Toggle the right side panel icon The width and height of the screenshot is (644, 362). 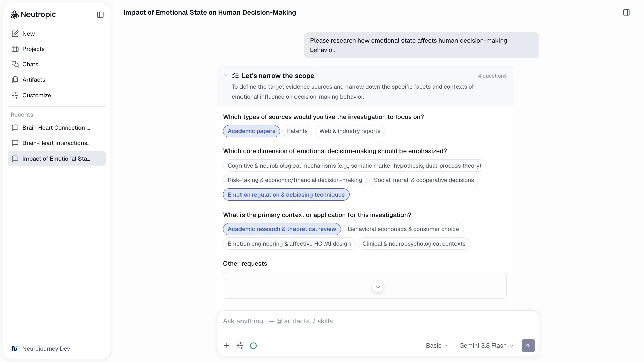coord(626,12)
